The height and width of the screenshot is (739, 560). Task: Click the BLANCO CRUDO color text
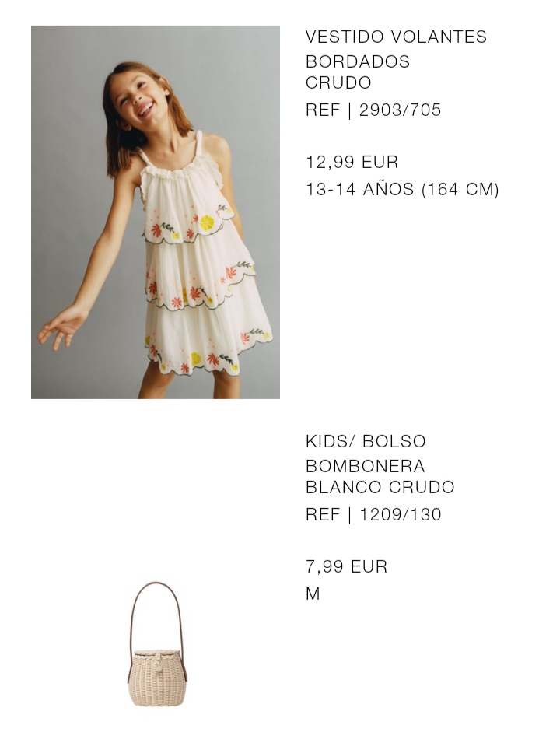pos(380,487)
